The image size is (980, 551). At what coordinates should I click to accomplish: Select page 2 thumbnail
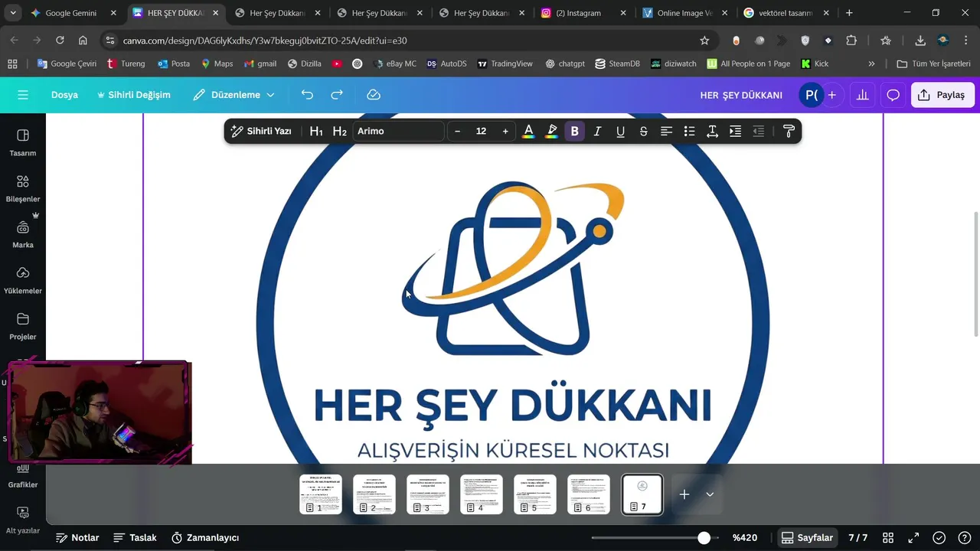point(374,494)
